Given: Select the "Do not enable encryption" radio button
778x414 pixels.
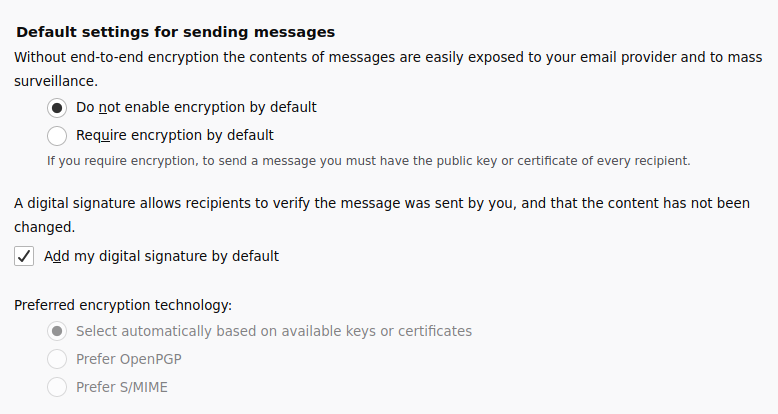Looking at the screenshot, I should [57, 107].
